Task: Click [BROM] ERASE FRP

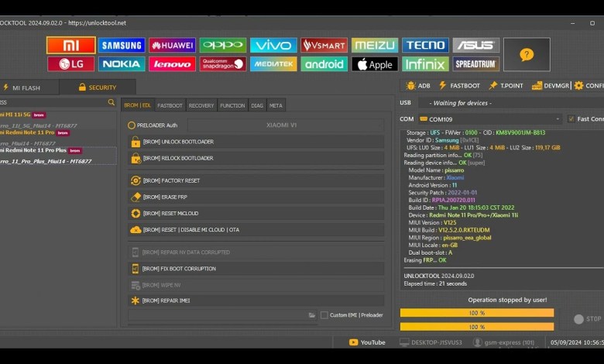Action: pyautogui.click(x=256, y=197)
